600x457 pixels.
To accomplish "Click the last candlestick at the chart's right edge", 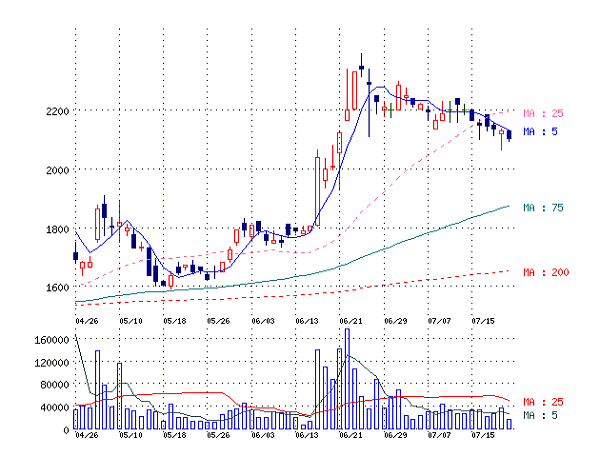I will tap(509, 135).
